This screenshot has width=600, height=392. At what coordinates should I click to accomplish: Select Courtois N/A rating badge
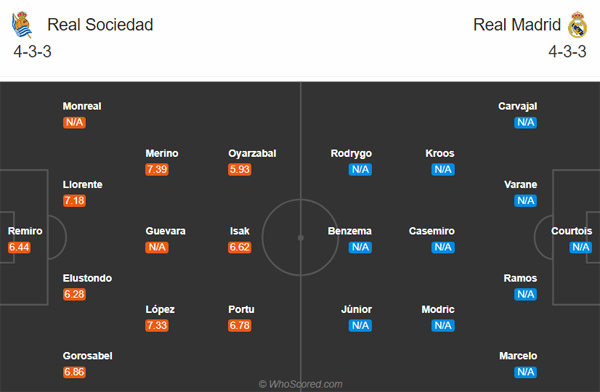point(580,247)
